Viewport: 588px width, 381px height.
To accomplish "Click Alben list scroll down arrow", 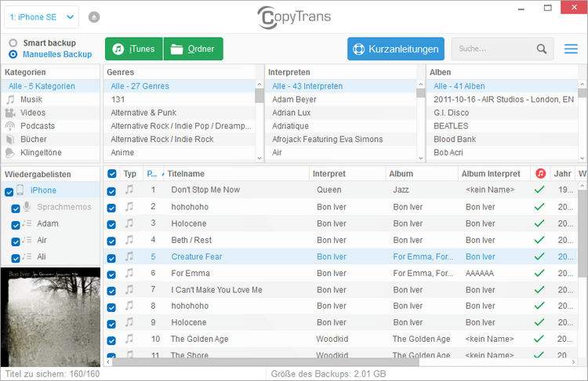I will tap(582, 158).
